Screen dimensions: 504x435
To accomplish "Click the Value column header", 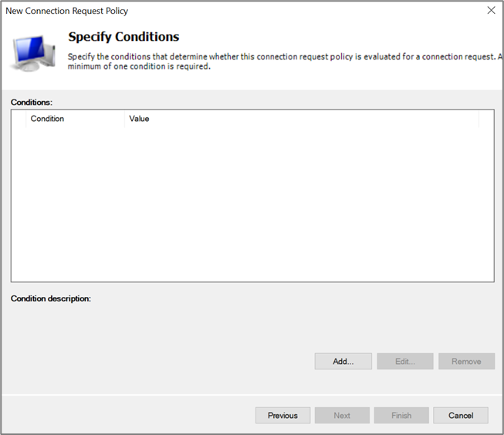I will click(x=301, y=119).
